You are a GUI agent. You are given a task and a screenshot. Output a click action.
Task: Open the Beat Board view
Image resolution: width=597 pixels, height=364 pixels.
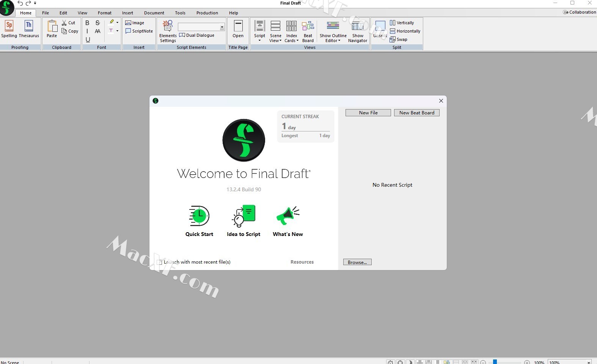tap(308, 31)
